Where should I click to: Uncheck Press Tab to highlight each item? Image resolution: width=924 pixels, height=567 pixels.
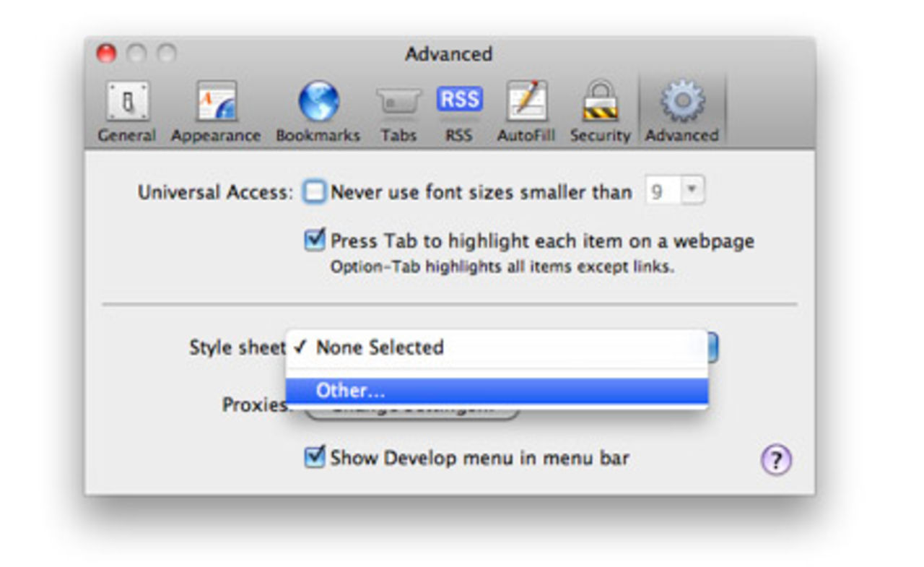click(x=314, y=241)
